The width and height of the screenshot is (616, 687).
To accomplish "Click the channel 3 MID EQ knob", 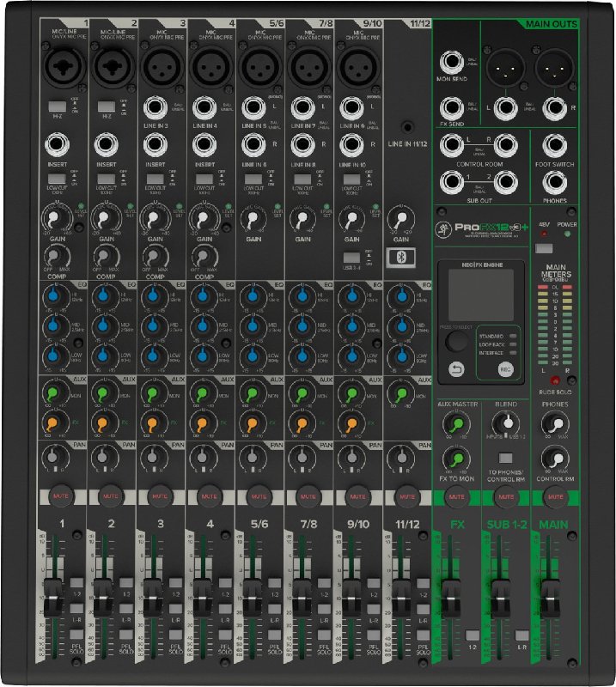I will (x=152, y=325).
